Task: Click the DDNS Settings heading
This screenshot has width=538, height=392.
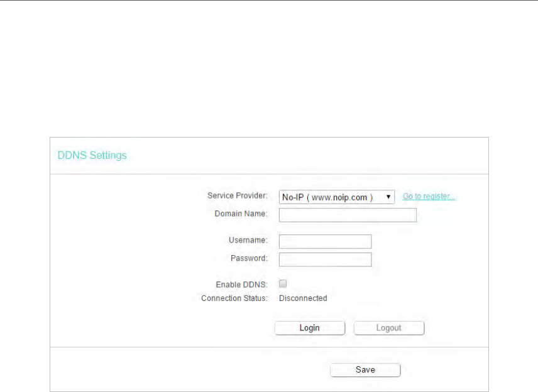Action: 92,155
